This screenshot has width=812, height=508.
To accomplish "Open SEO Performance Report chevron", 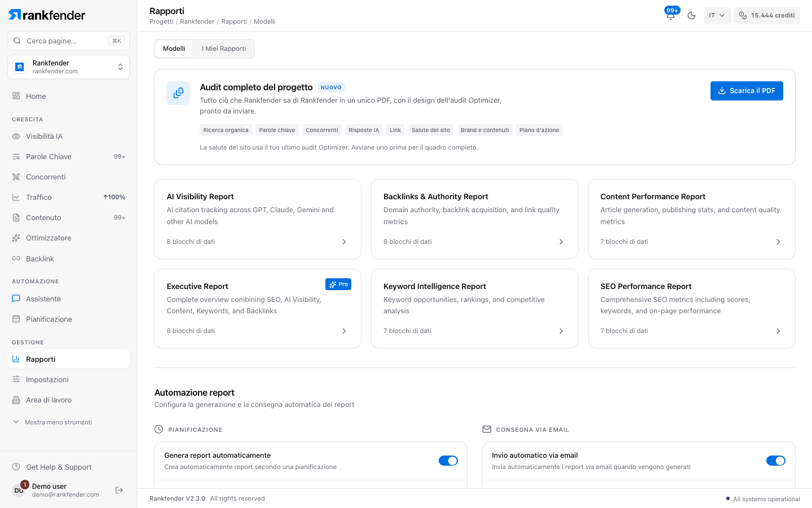I will [778, 331].
